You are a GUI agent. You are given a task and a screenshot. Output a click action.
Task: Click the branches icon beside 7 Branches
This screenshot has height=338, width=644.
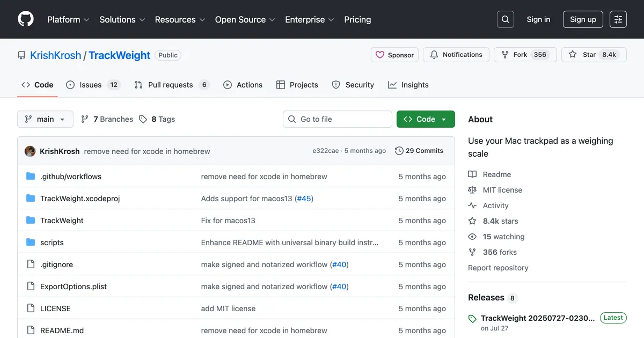point(85,119)
